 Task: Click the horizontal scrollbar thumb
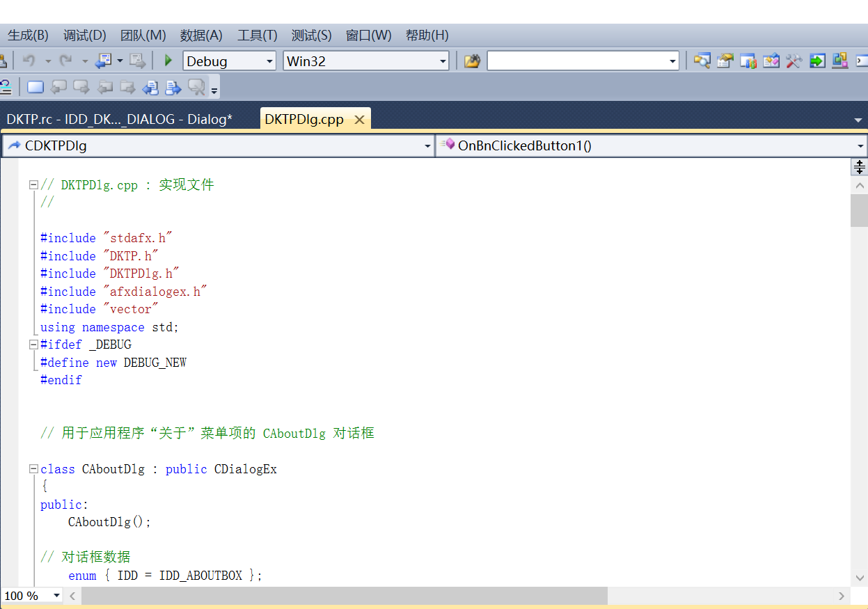pos(345,596)
